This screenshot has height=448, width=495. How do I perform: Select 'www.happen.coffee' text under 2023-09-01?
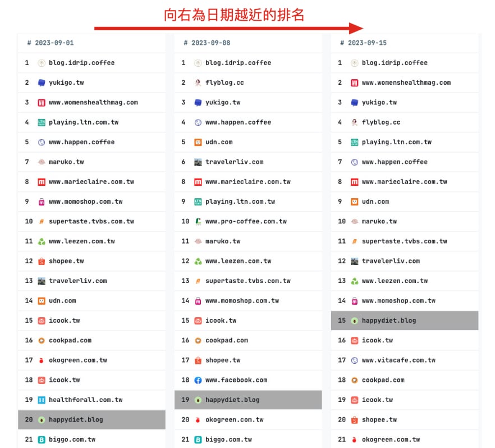82,143
